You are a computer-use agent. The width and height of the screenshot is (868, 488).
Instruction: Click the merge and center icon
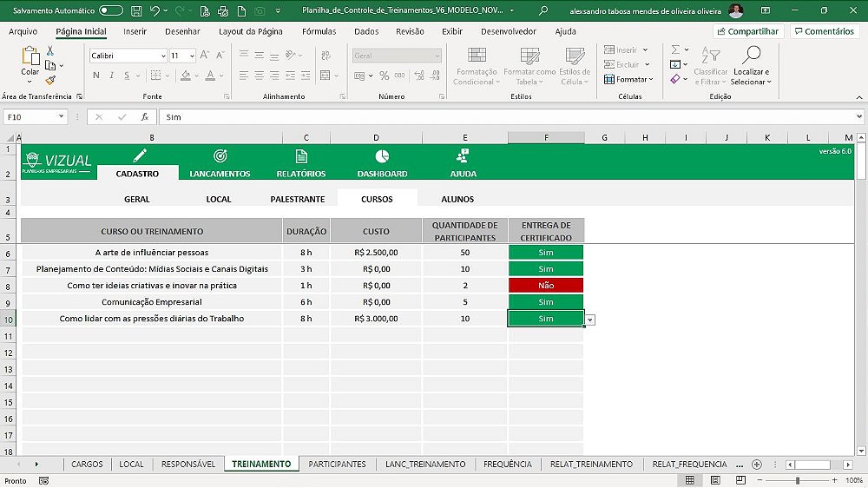coord(325,76)
